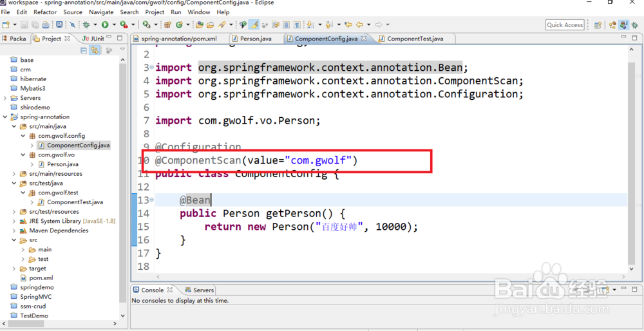The width and height of the screenshot is (644, 331).
Task: Click the New file wizard icon
Action: (x=6, y=24)
